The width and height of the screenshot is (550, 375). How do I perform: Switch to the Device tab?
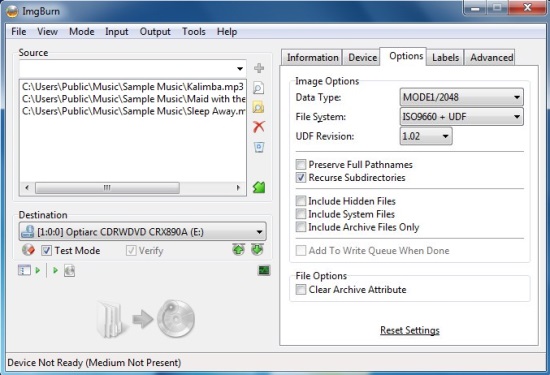(362, 58)
